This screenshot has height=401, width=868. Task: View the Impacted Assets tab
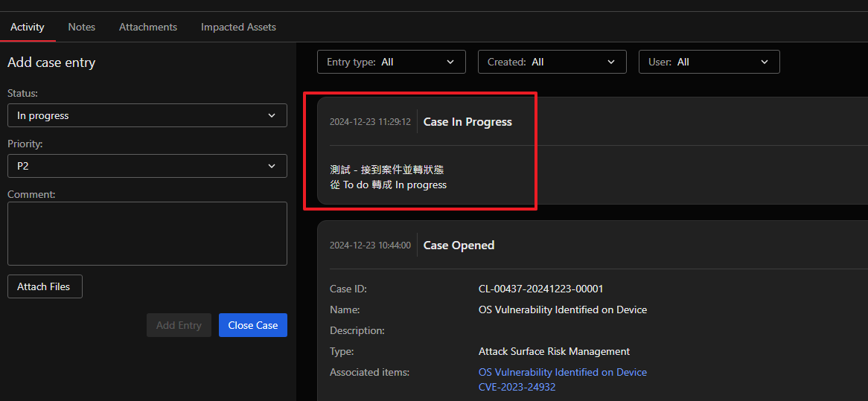tap(238, 27)
